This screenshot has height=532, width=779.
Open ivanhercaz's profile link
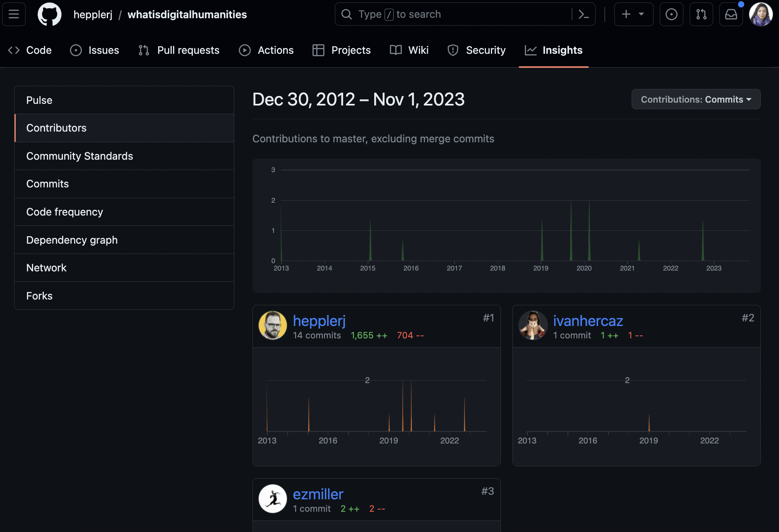pos(588,321)
